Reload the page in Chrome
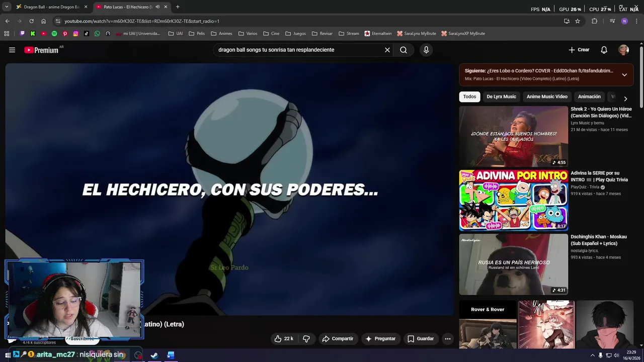Screen dimensions: 644x362 click(x=31, y=21)
